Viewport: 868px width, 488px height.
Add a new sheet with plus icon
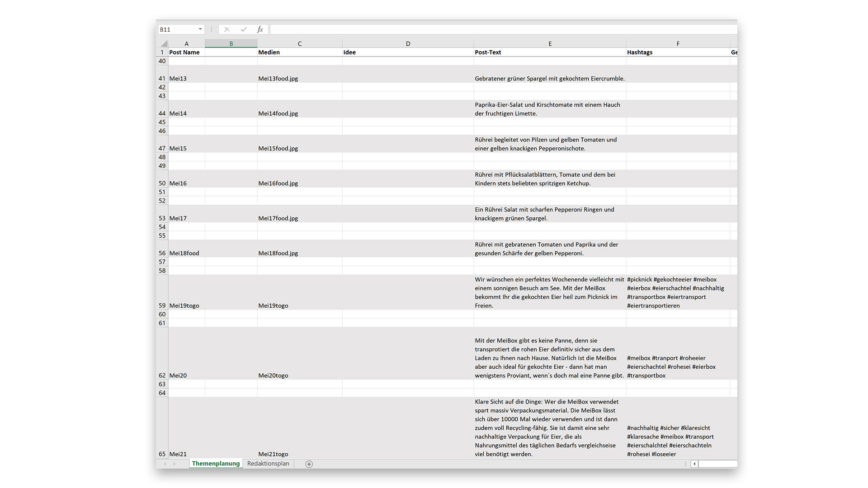pos(309,464)
